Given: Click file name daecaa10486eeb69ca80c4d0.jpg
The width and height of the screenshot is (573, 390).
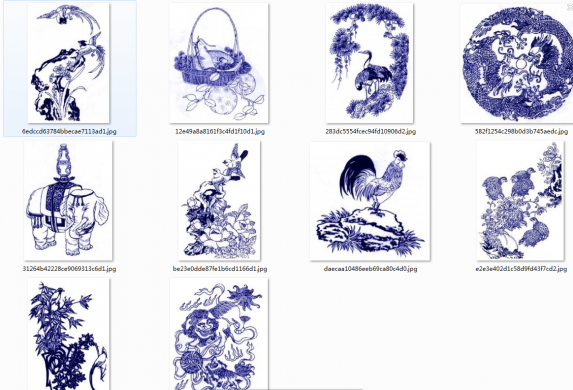Looking at the screenshot, I should point(370,269).
